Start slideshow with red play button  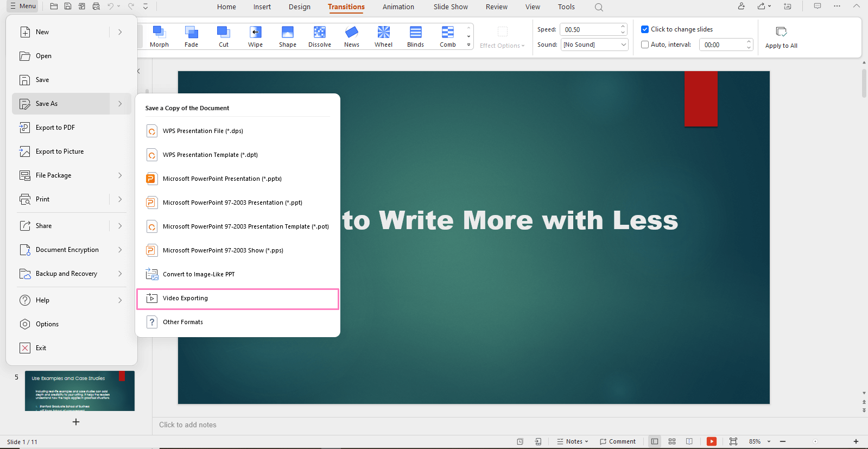(x=711, y=441)
